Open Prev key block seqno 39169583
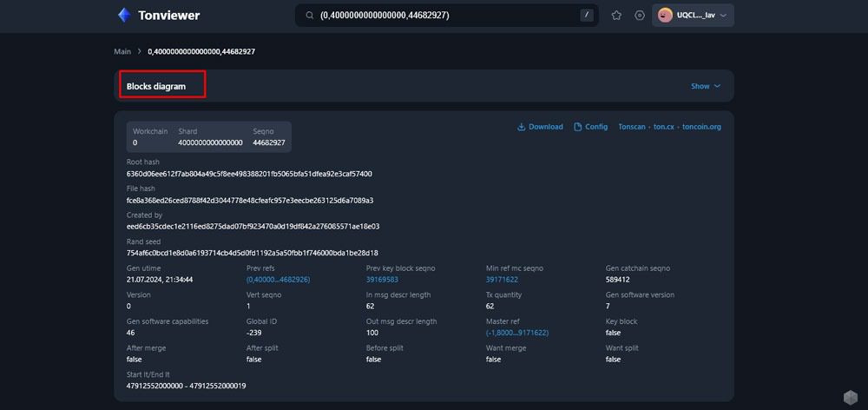The width and height of the screenshot is (868, 410). [382, 280]
